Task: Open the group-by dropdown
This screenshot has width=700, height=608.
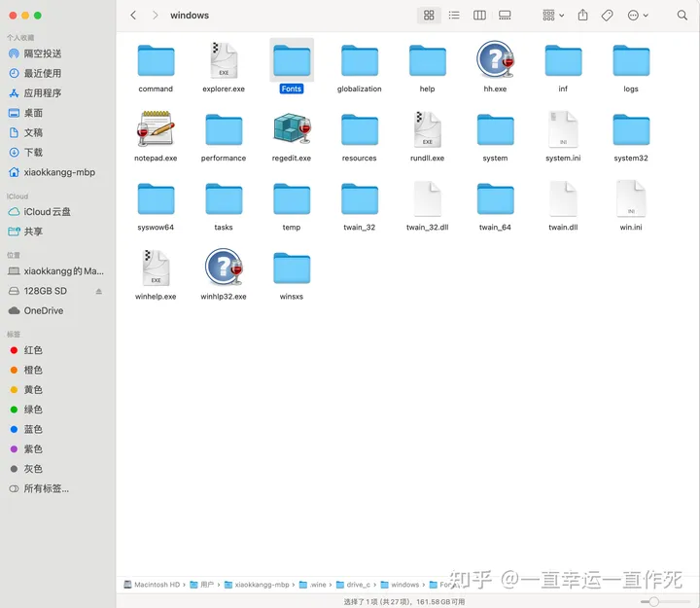Action: point(553,16)
